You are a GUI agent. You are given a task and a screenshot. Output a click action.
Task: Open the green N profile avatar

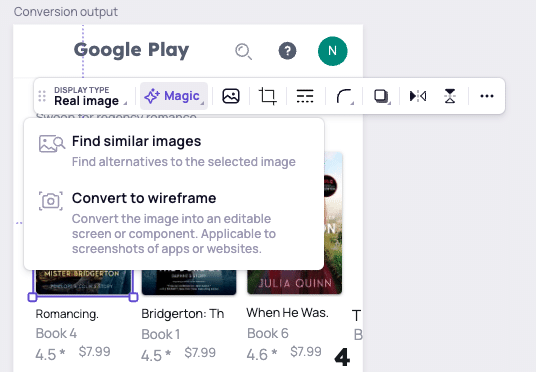coord(333,51)
